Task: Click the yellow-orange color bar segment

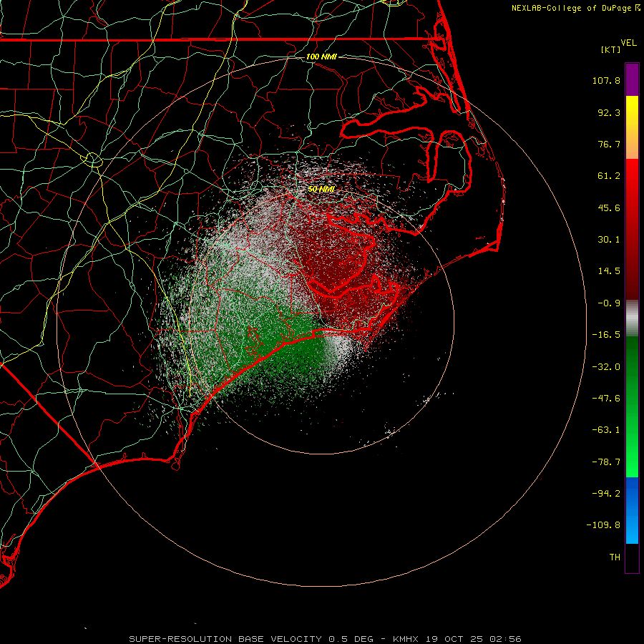Action: (x=632, y=127)
